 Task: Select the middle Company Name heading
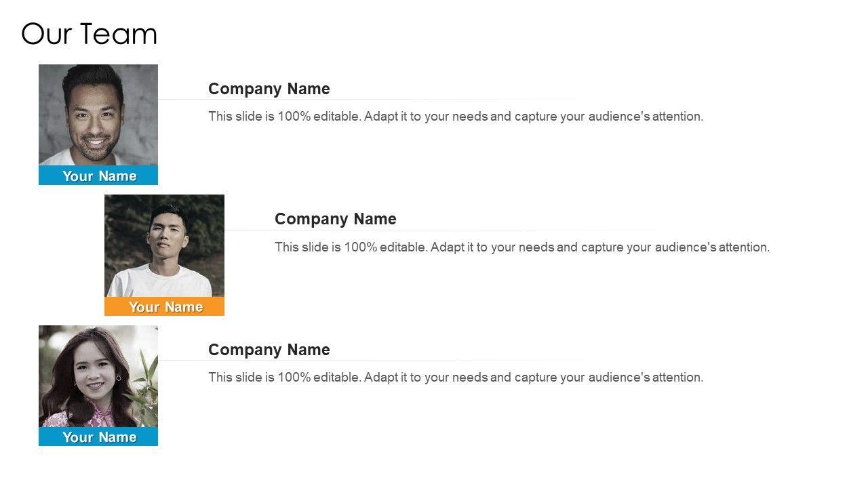(x=335, y=219)
